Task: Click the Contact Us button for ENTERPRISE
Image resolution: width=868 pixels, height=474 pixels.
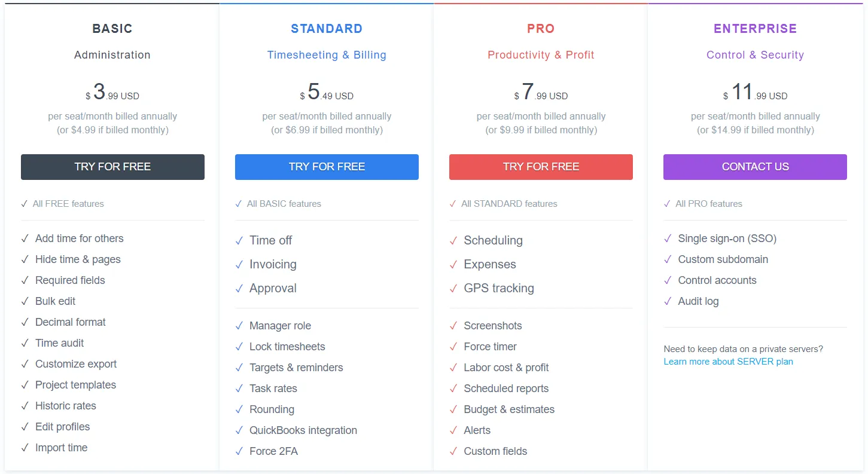Action: click(x=755, y=167)
